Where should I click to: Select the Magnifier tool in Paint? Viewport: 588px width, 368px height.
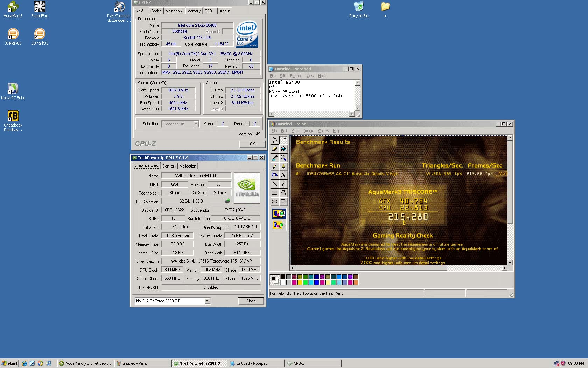(283, 158)
